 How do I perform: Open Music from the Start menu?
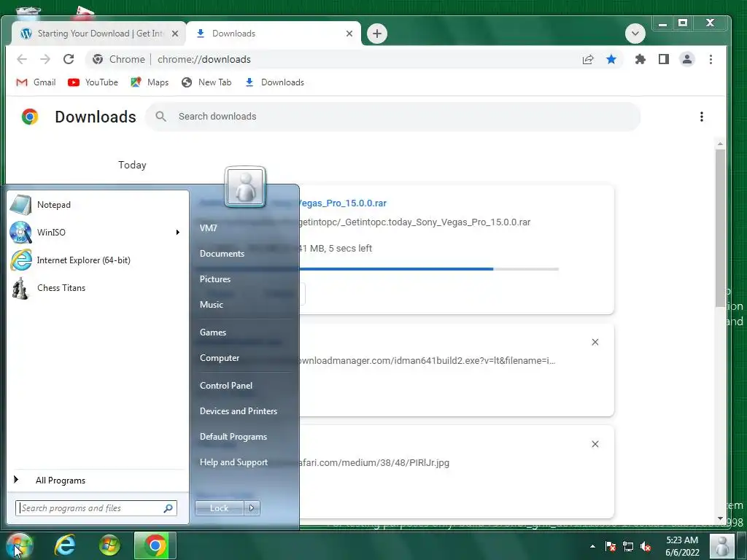[211, 305]
